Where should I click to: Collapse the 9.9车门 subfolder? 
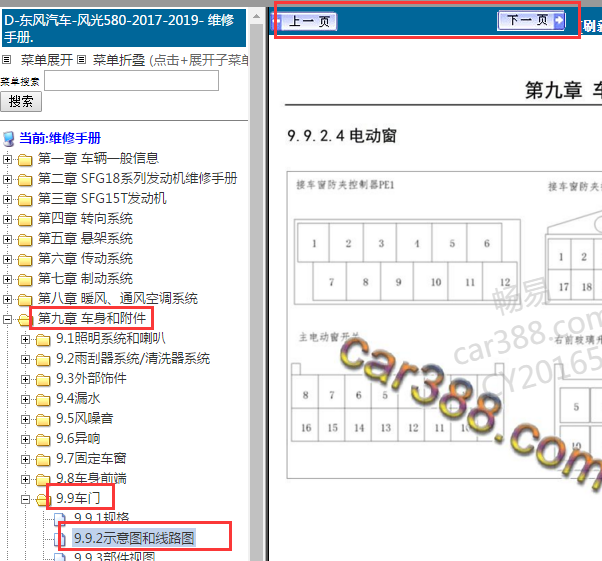click(x=25, y=499)
